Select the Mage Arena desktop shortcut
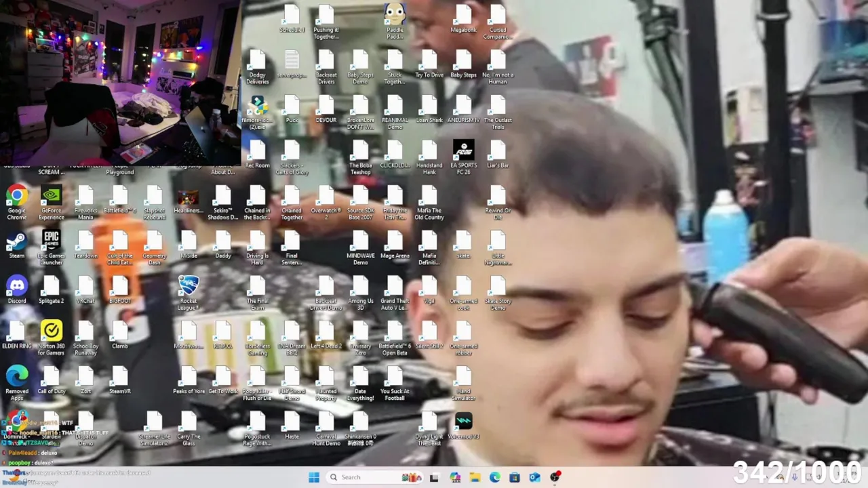 coord(395,245)
